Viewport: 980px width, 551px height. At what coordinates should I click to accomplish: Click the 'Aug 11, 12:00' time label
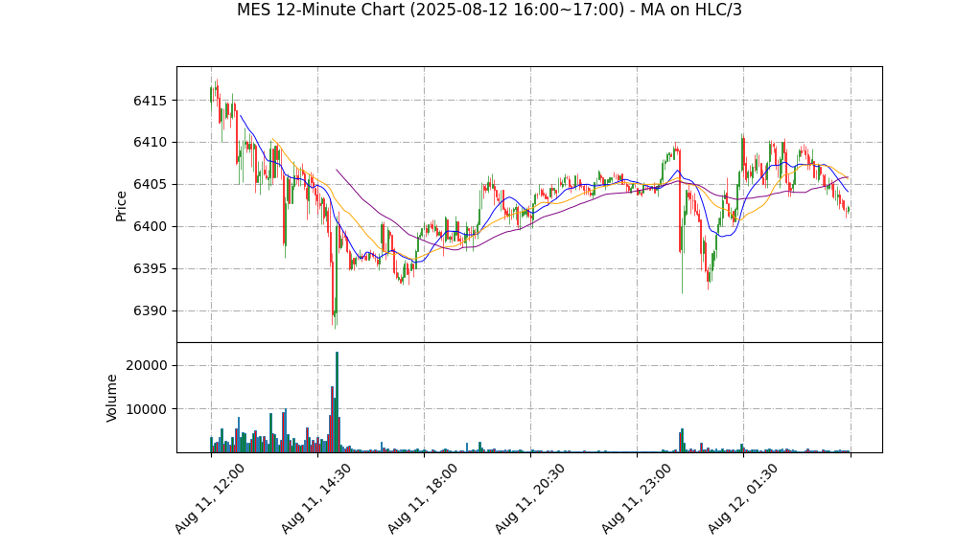pyautogui.click(x=209, y=498)
